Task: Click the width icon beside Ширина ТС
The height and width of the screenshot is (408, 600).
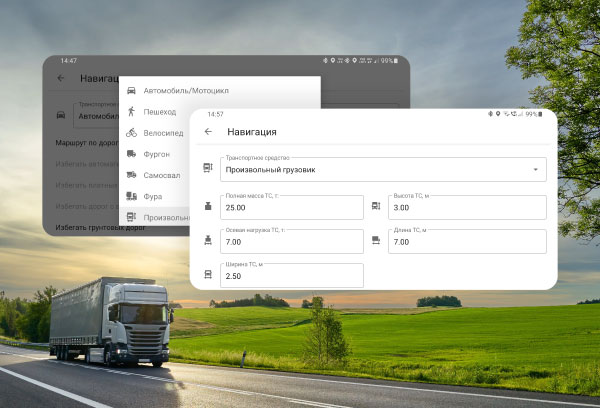Action: click(207, 274)
